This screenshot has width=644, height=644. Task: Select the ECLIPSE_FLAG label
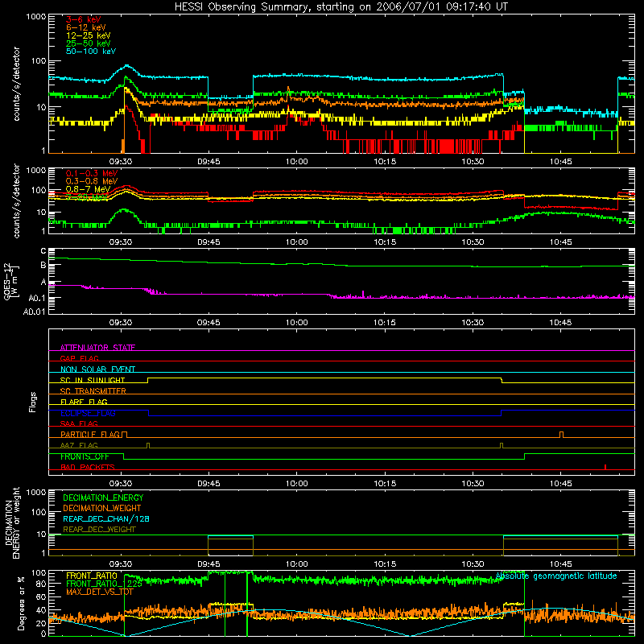(x=88, y=413)
